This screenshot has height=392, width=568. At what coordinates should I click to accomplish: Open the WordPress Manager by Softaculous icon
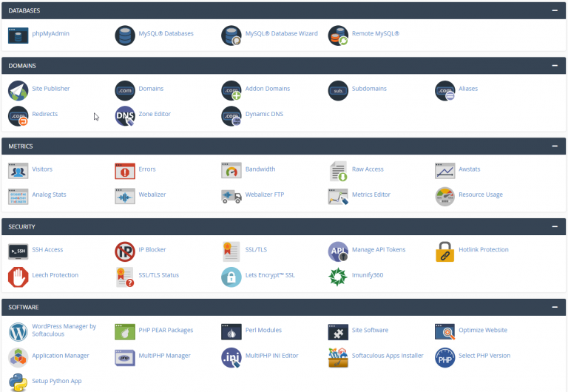(18, 331)
